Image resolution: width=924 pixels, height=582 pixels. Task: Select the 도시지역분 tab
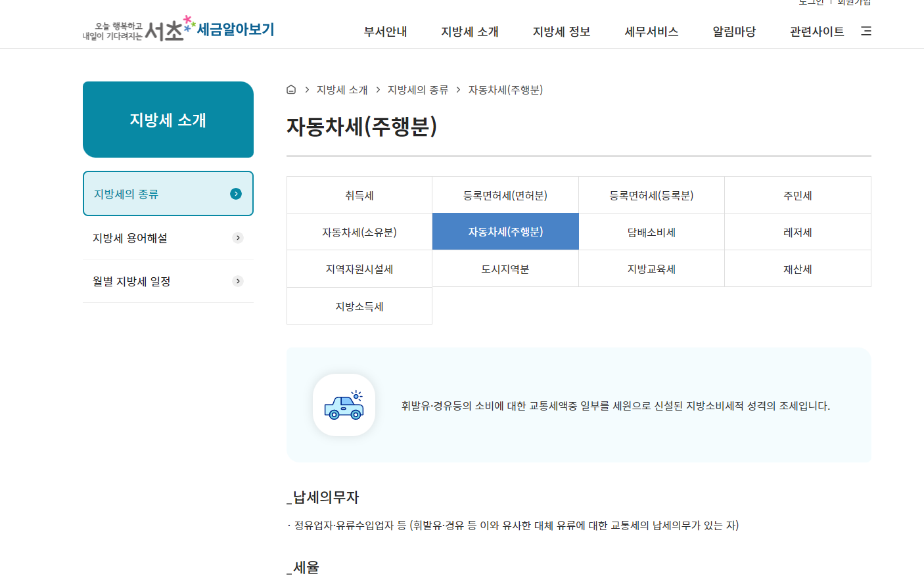pos(505,269)
